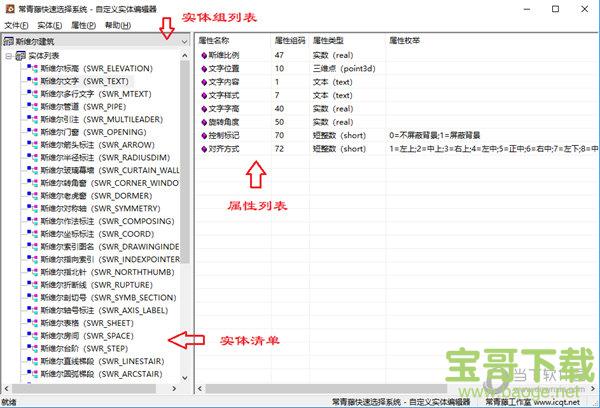The height and width of the screenshot is (408, 600).
Task: Click diamond icon of 文字样式 property
Action: coord(204,96)
